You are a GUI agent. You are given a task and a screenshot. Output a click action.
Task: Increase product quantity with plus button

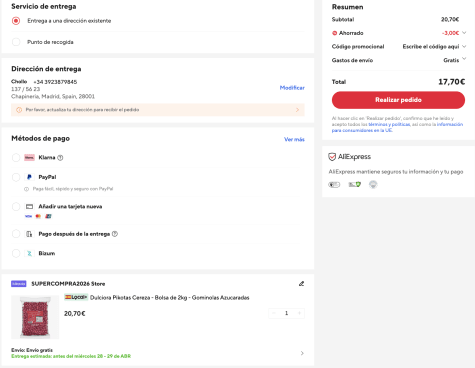point(299,313)
